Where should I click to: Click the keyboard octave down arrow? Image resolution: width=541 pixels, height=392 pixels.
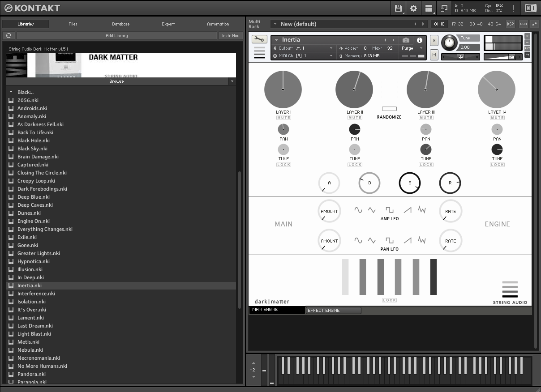[x=253, y=377]
